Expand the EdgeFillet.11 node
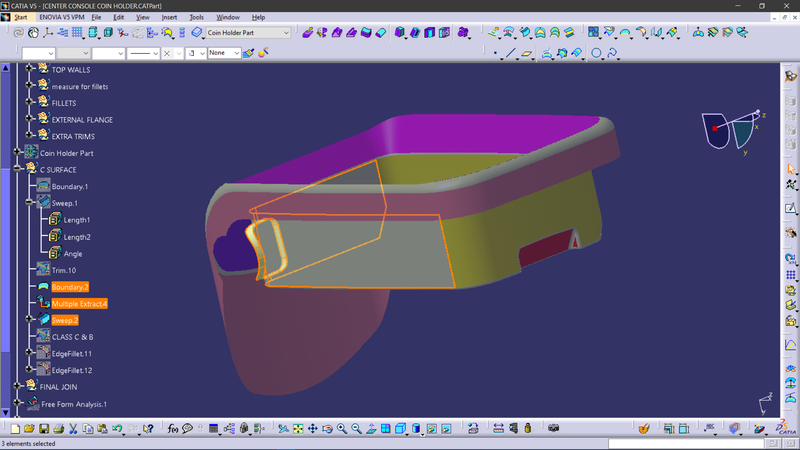The width and height of the screenshot is (800, 450). pyautogui.click(x=29, y=353)
